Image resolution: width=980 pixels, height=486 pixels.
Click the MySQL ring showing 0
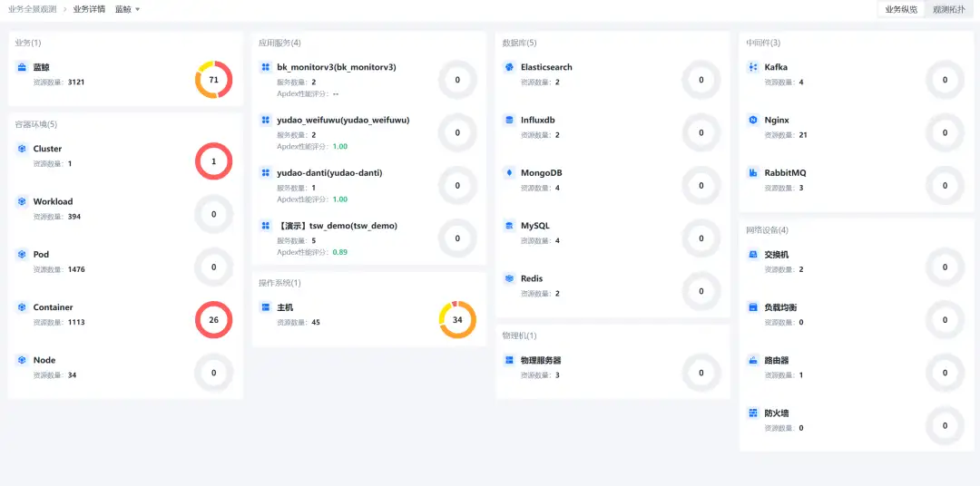[x=701, y=238]
